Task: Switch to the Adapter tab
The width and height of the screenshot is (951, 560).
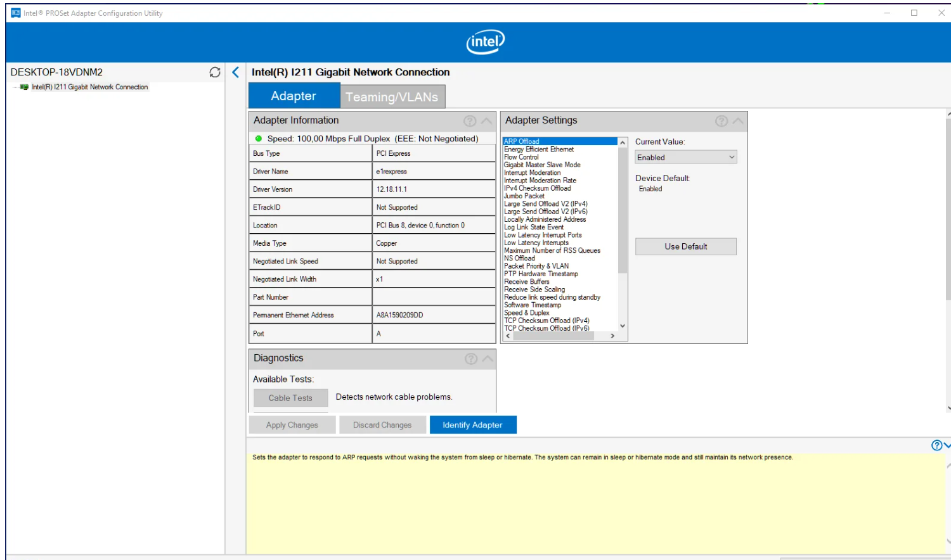Action: [294, 96]
